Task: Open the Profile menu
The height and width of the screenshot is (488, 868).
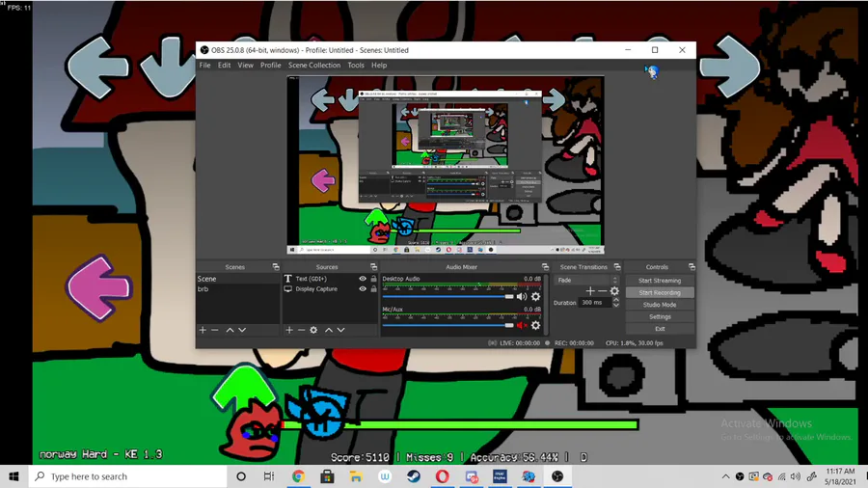Action: pyautogui.click(x=271, y=66)
